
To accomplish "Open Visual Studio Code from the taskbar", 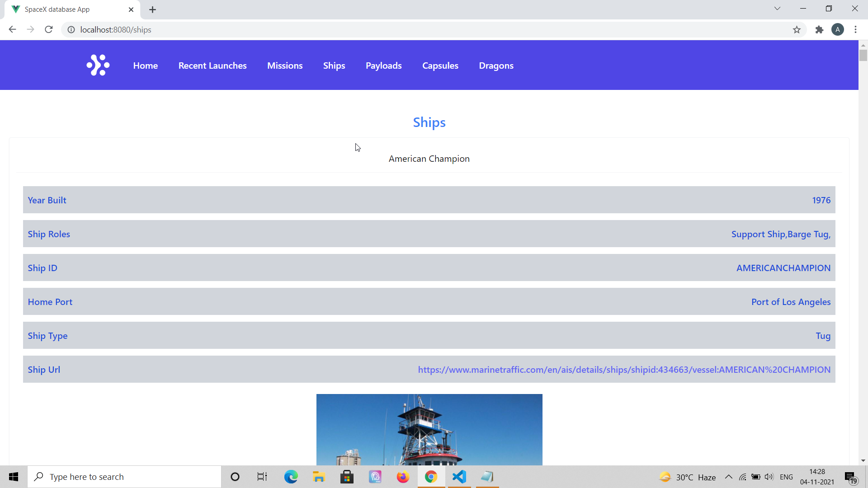I will [459, 477].
